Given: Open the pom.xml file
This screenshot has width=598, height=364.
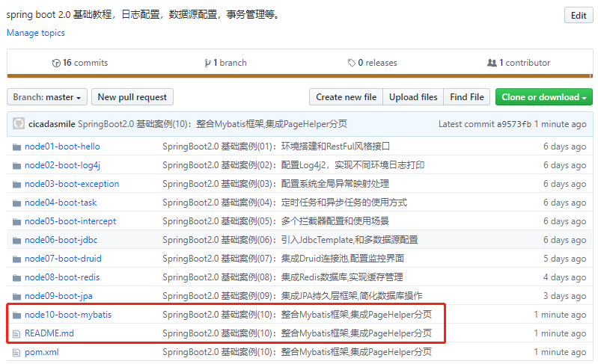Looking at the screenshot, I should tap(42, 352).
